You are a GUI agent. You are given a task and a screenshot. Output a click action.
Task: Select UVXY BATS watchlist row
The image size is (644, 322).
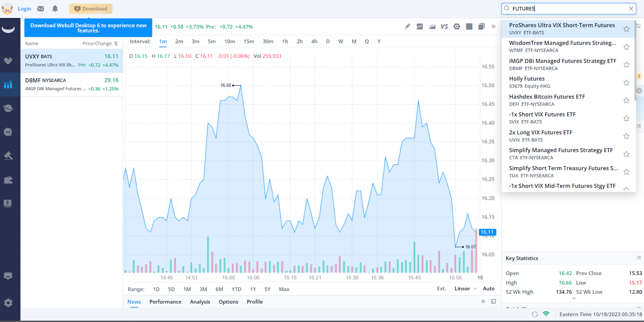72,61
